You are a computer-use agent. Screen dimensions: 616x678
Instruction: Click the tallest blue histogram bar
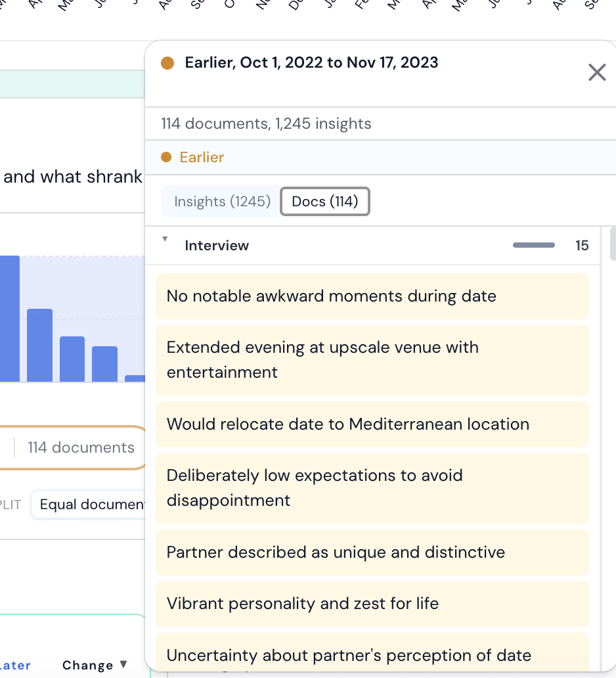pos(9,319)
